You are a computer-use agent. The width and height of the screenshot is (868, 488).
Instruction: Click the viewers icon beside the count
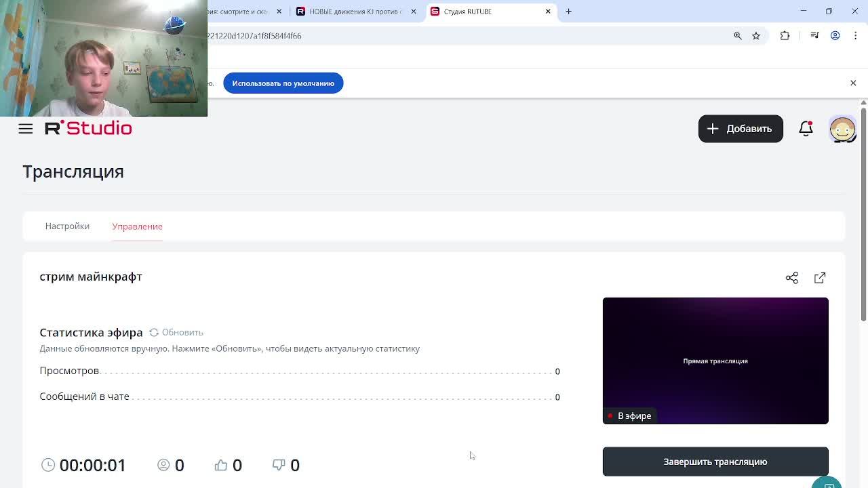[163, 465]
